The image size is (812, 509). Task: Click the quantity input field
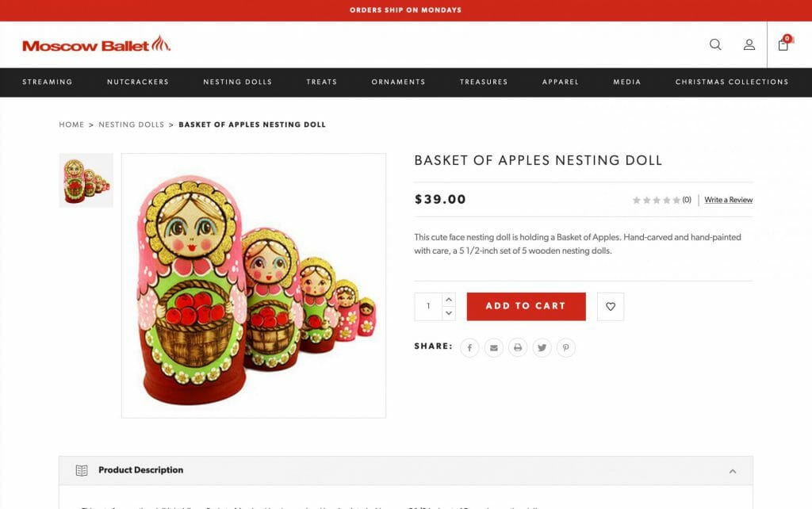[428, 307]
